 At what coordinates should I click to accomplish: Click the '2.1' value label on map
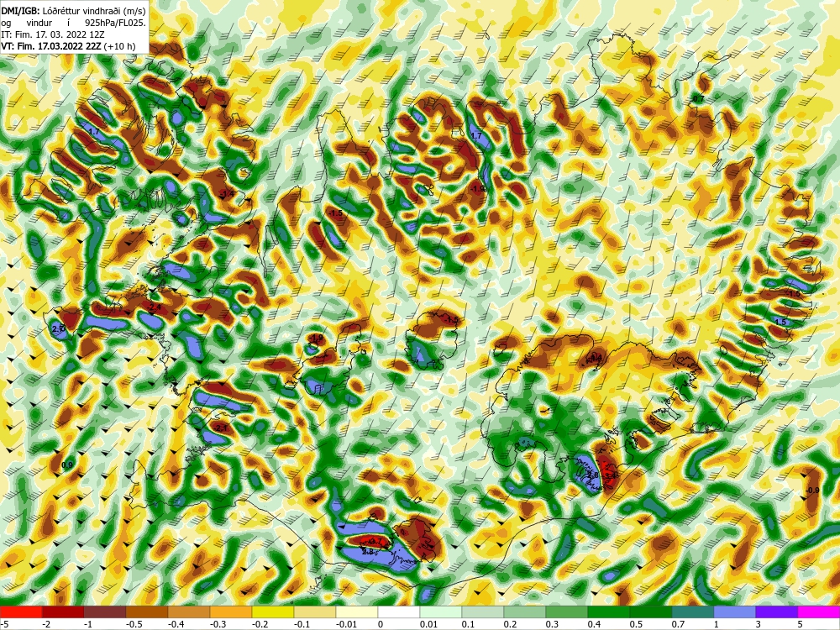221,428
